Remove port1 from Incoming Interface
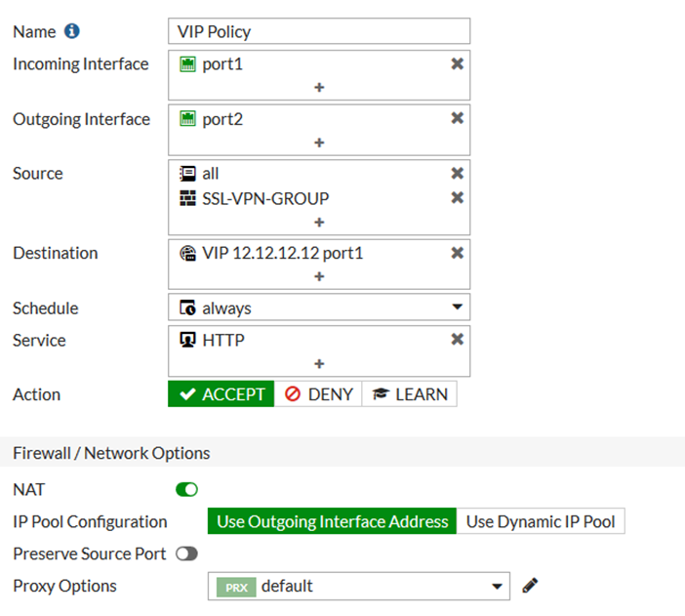 pos(457,63)
